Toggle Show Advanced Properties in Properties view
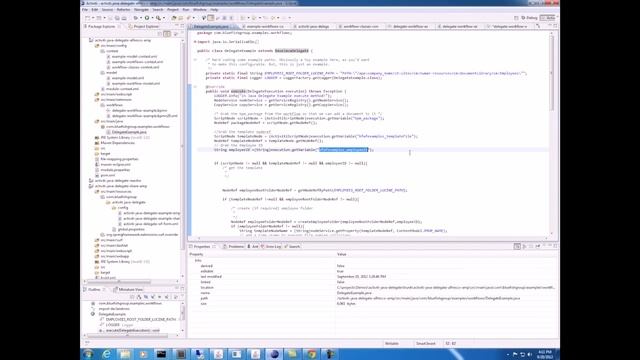This screenshot has height=360, width=640. 524,247
